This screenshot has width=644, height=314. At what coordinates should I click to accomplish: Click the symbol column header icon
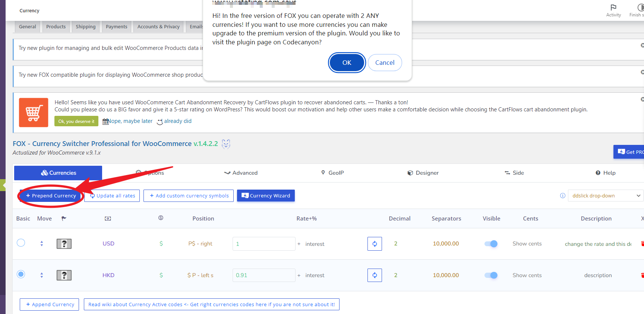(161, 218)
